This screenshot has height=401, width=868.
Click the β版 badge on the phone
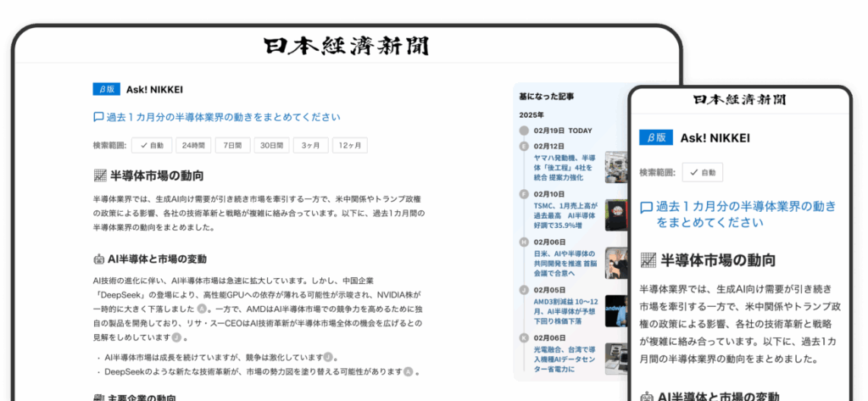click(x=656, y=137)
